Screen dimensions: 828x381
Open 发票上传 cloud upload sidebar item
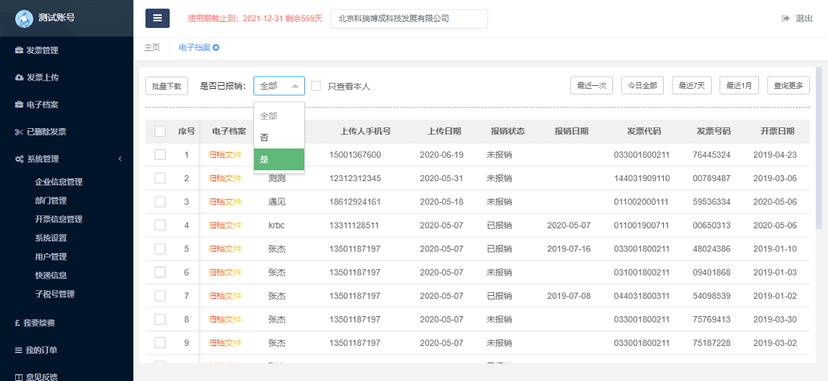click(x=37, y=78)
